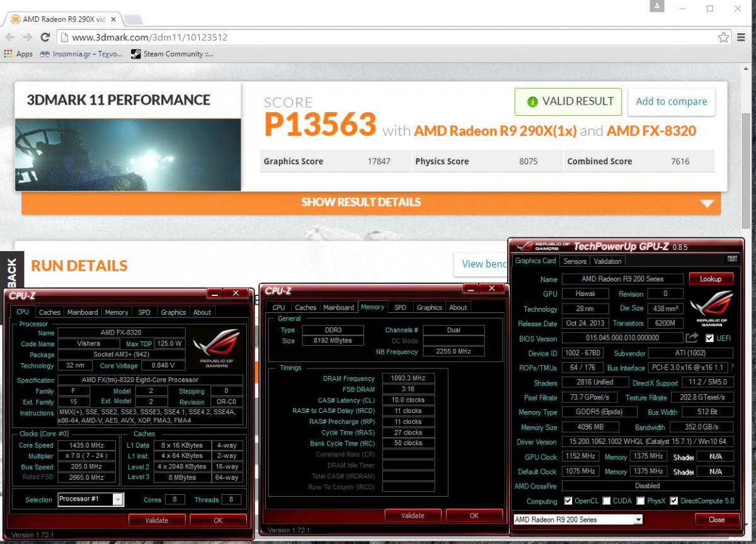Click the GPU-Z BIOS export arrow icon
This screenshot has height=544, width=756.
(x=692, y=339)
